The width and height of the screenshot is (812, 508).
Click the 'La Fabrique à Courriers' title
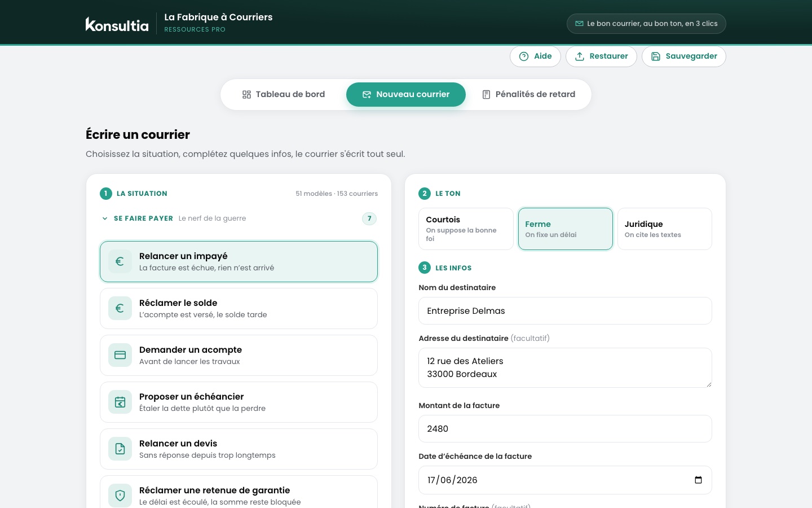click(x=218, y=17)
